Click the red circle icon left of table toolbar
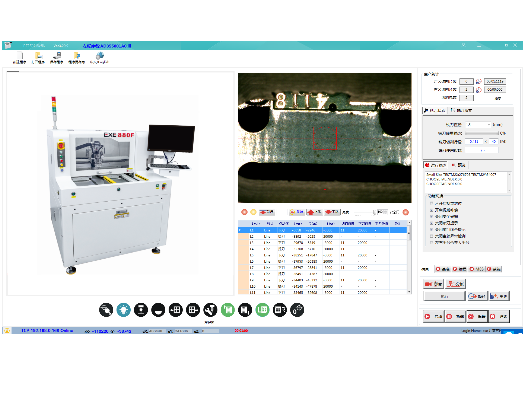The width and height of the screenshot is (525, 400). click(x=244, y=212)
